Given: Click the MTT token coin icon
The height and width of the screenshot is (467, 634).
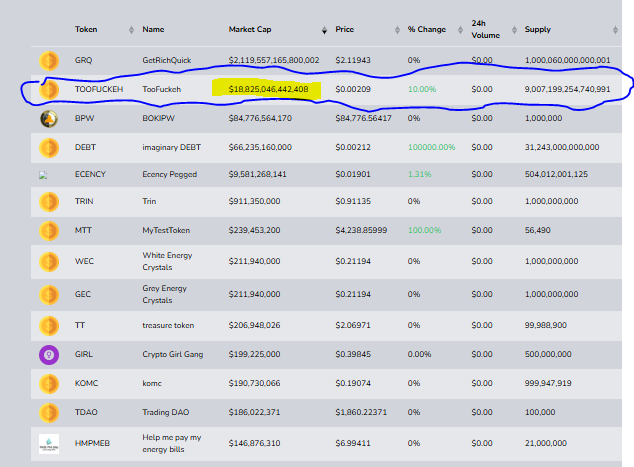Looking at the screenshot, I should tap(49, 231).
